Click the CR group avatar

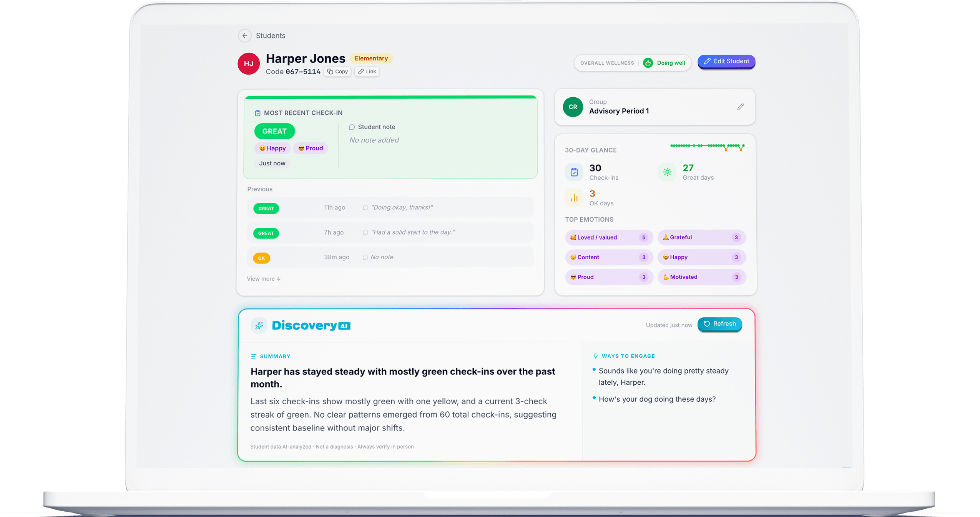[x=572, y=107]
